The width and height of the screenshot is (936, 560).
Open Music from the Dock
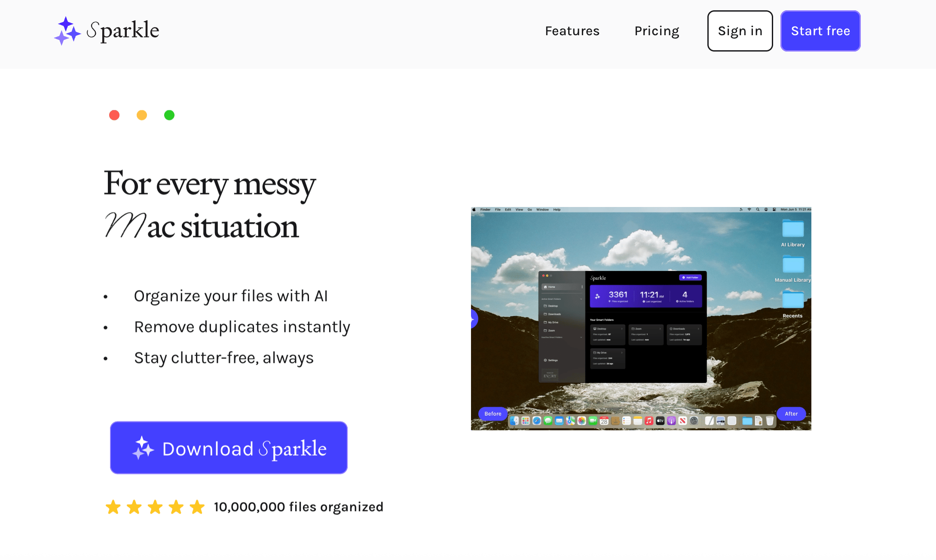[x=649, y=421]
